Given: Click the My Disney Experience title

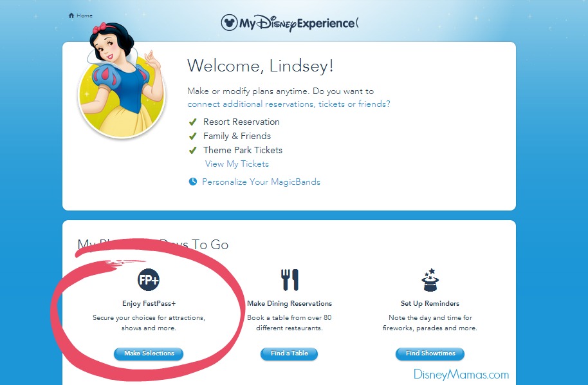Looking at the screenshot, I should (x=299, y=24).
